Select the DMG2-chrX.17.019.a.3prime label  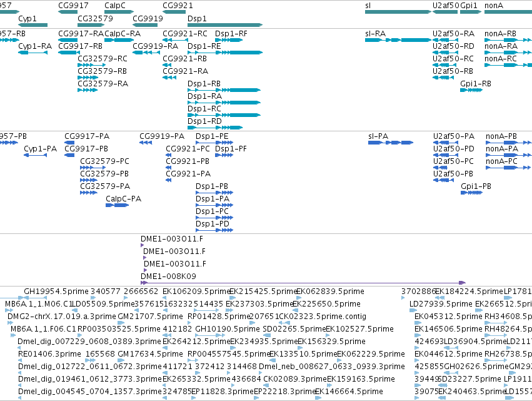point(62,317)
